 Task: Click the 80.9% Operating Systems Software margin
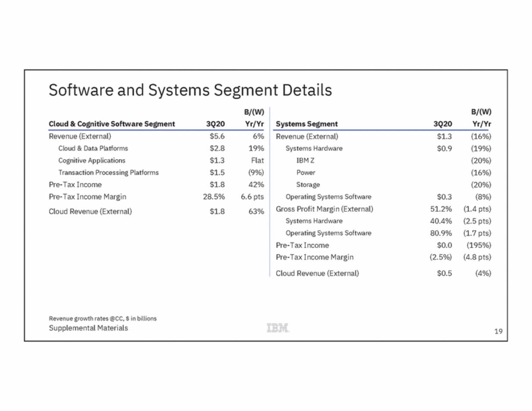tap(441, 233)
